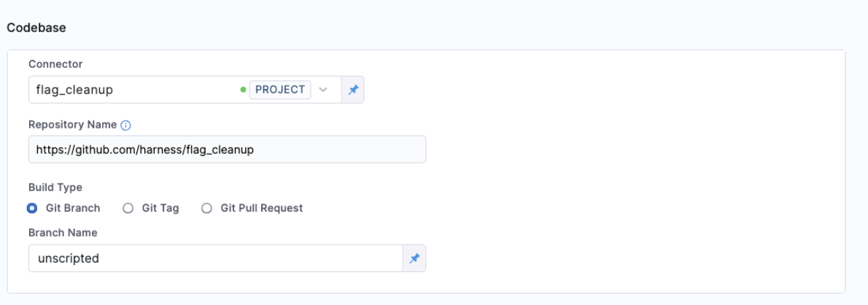Click the Git Branch option label text

tap(73, 208)
